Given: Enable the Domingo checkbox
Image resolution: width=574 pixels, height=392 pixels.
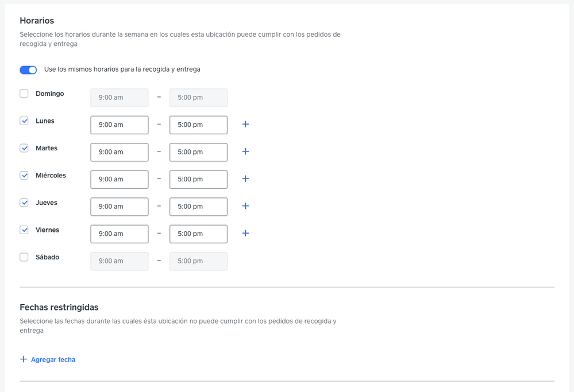Looking at the screenshot, I should point(24,94).
